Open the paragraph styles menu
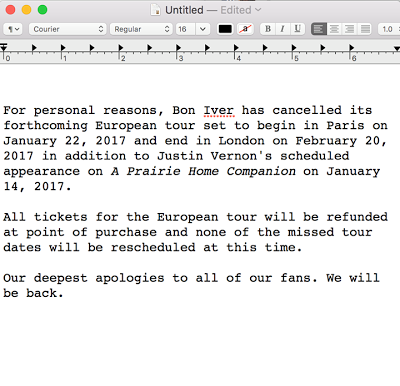 13,29
